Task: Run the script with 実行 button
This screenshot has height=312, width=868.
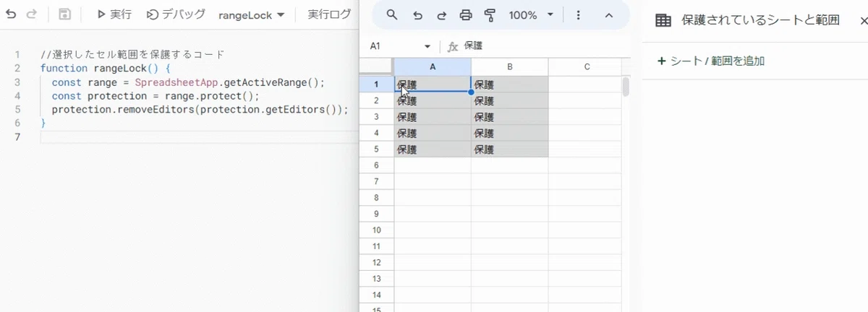Action: [x=114, y=14]
